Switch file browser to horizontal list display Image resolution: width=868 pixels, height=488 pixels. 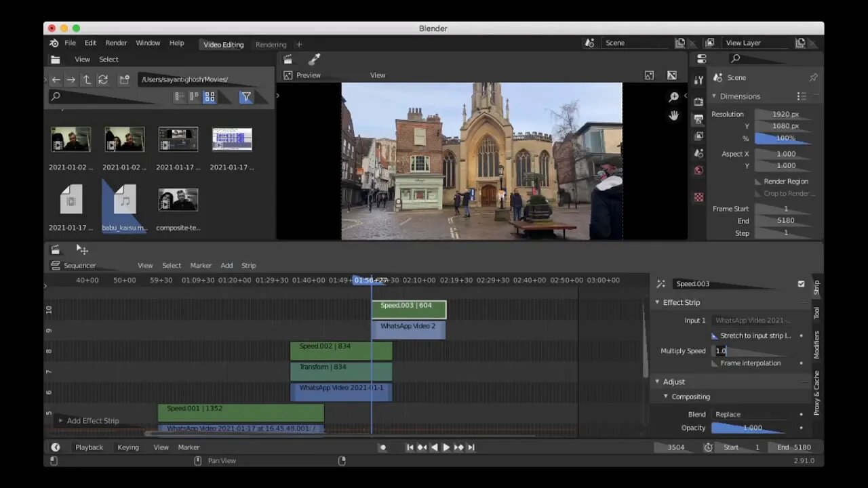tap(195, 97)
